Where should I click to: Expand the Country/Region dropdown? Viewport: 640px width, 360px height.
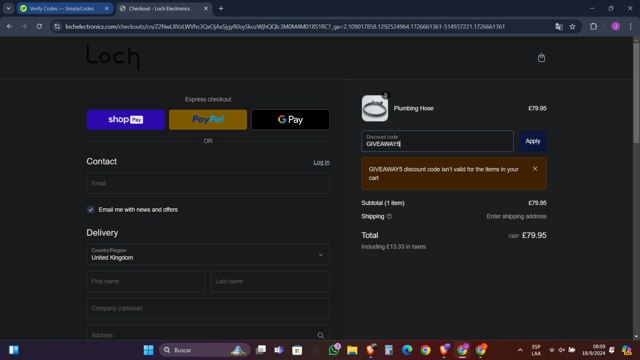[x=208, y=254]
